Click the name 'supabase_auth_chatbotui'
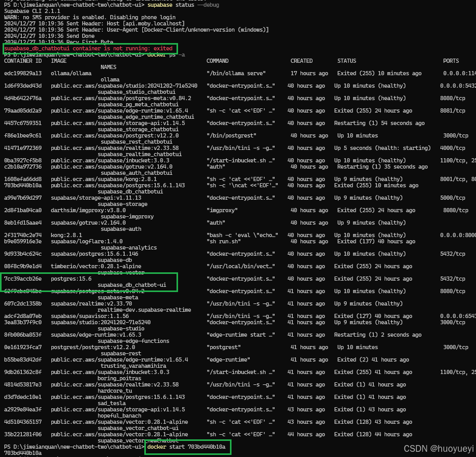Image resolution: width=476 pixels, height=457 pixels. tap(137, 173)
